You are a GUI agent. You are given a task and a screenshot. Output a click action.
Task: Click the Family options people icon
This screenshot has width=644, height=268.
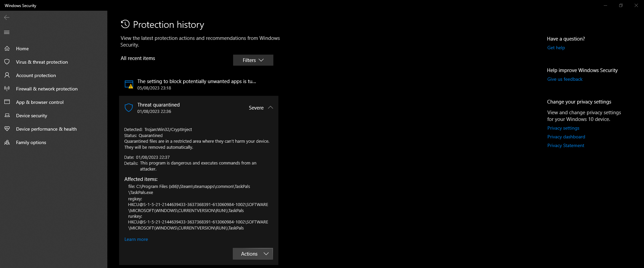[x=7, y=142]
